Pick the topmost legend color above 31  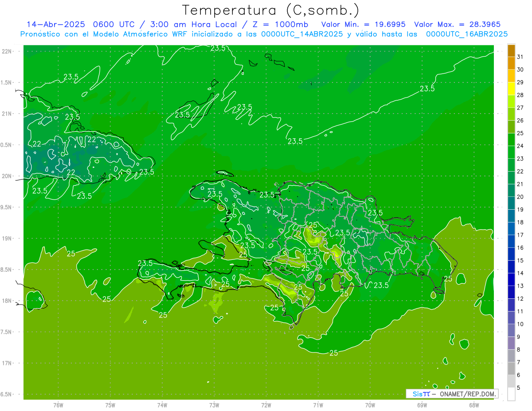(x=511, y=51)
